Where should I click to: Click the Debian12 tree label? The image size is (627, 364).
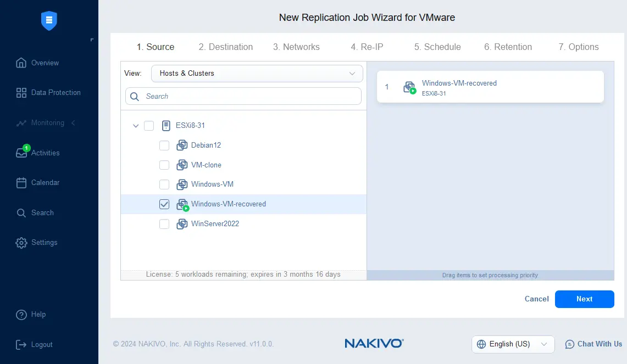point(206,145)
